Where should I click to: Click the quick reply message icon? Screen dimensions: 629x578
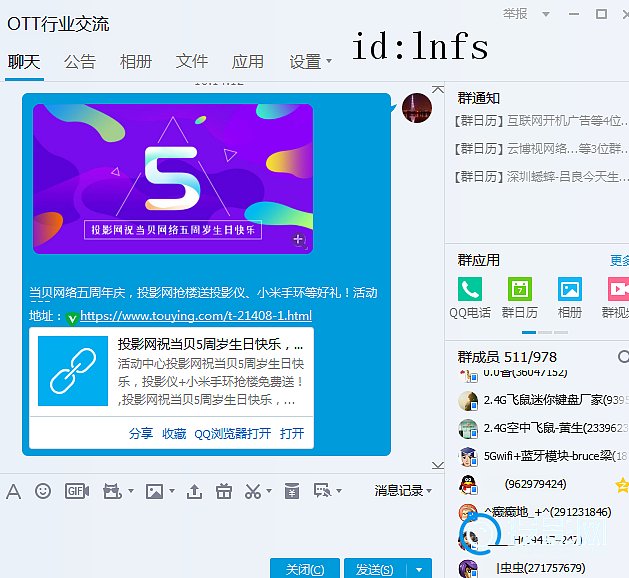point(323,491)
